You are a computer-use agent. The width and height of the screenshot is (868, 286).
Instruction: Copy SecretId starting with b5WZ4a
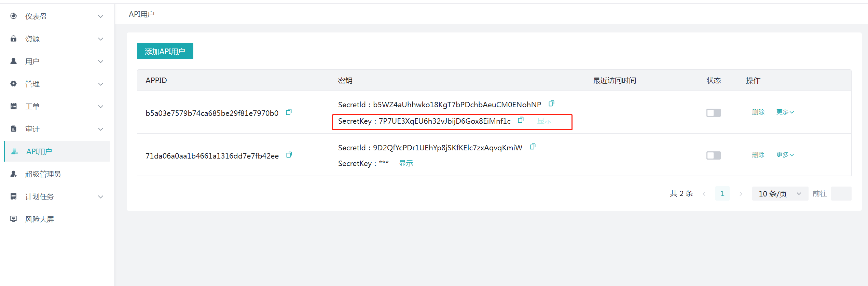tap(551, 104)
